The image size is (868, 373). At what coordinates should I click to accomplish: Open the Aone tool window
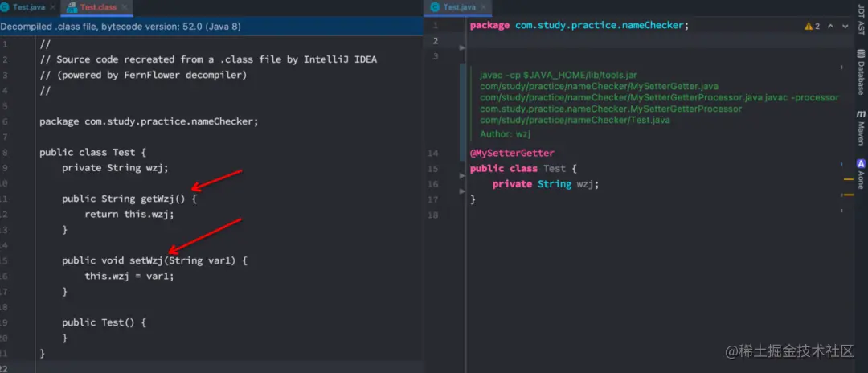pyautogui.click(x=861, y=174)
